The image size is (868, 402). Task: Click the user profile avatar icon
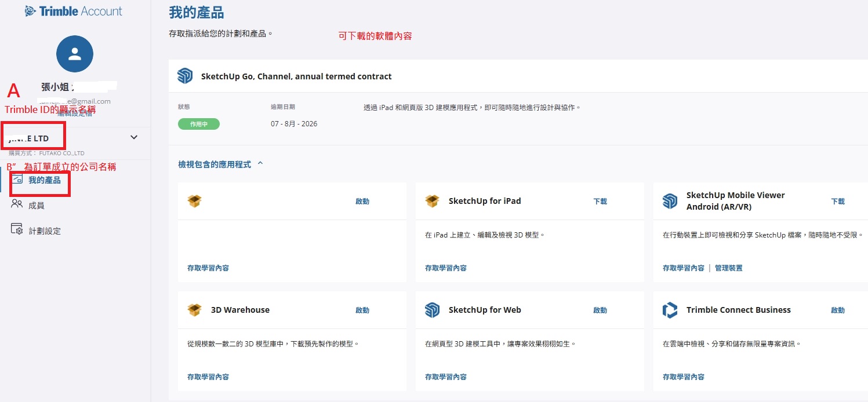[x=75, y=54]
